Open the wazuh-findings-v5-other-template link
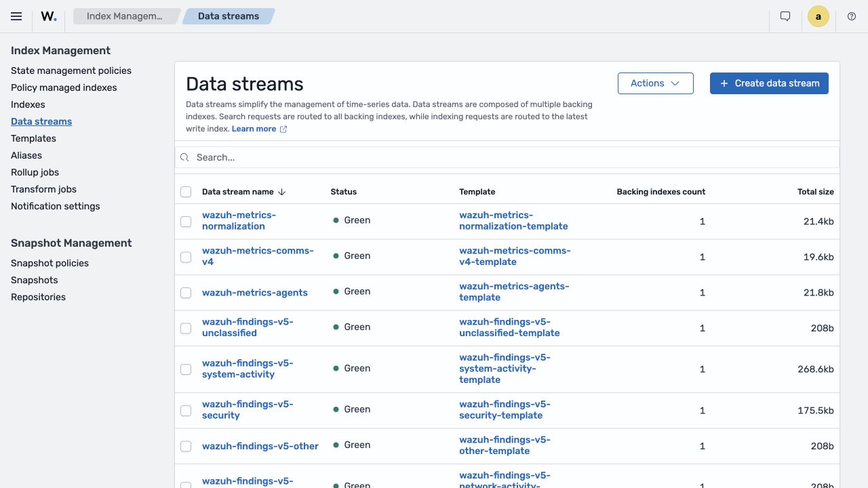868x488 pixels. (x=505, y=445)
